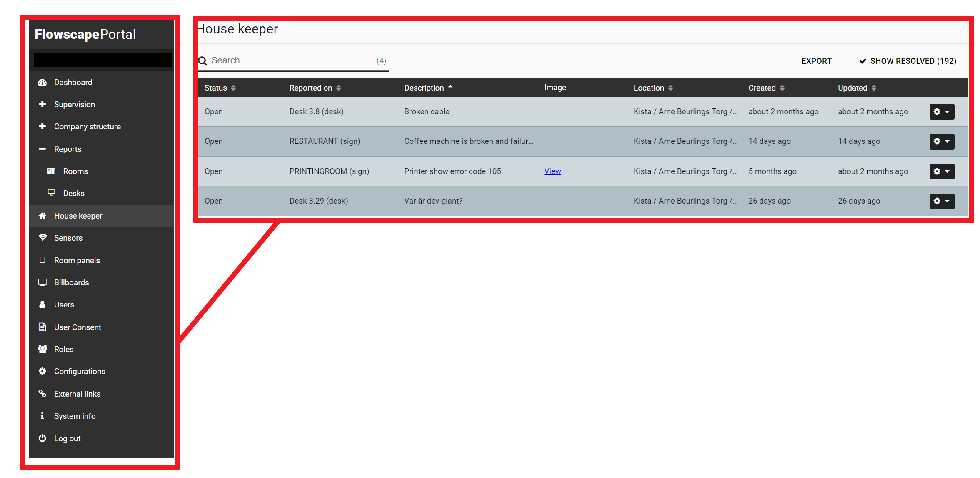Click the Roles group icon
The width and height of the screenshot is (980, 478).
[x=42, y=349]
